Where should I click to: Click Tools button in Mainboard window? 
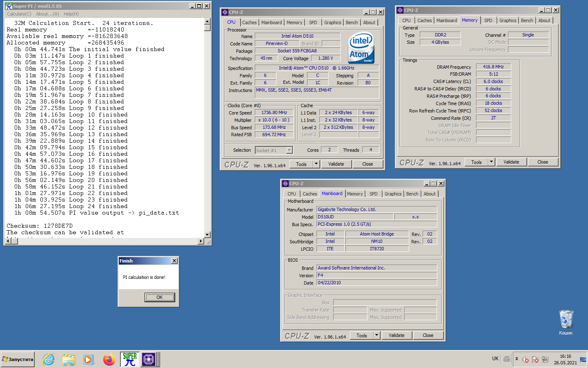(x=362, y=335)
